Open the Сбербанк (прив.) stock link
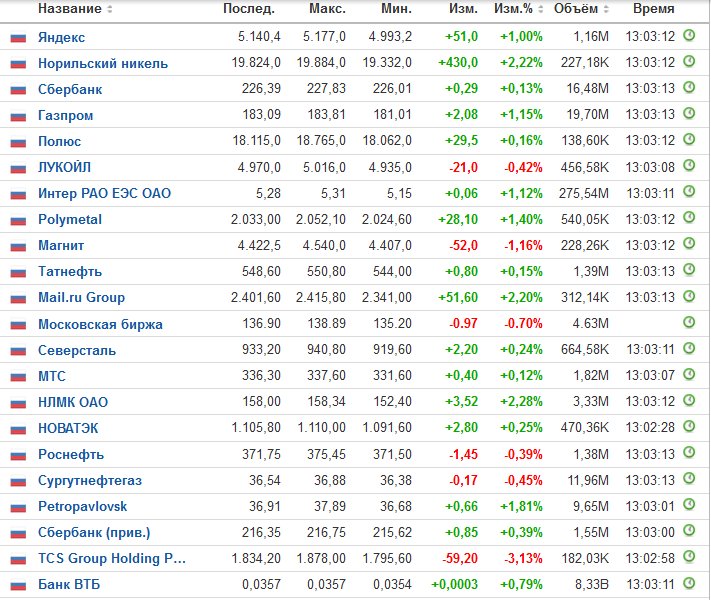 tap(94, 532)
